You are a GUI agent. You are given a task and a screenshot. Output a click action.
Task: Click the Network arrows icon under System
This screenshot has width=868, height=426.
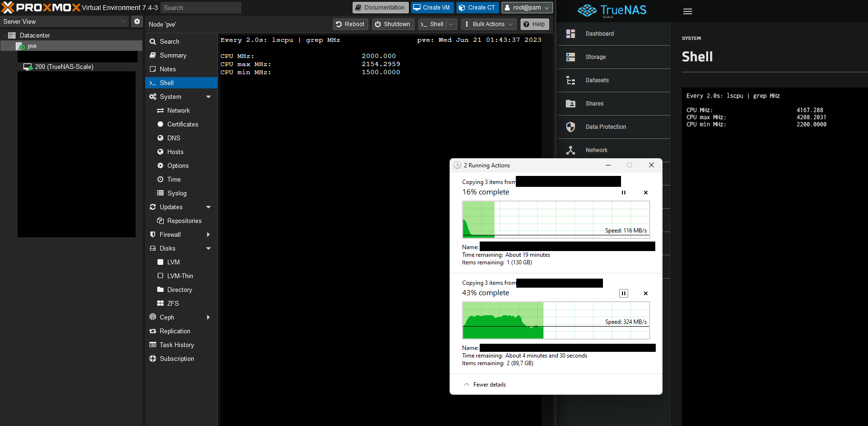click(160, 111)
